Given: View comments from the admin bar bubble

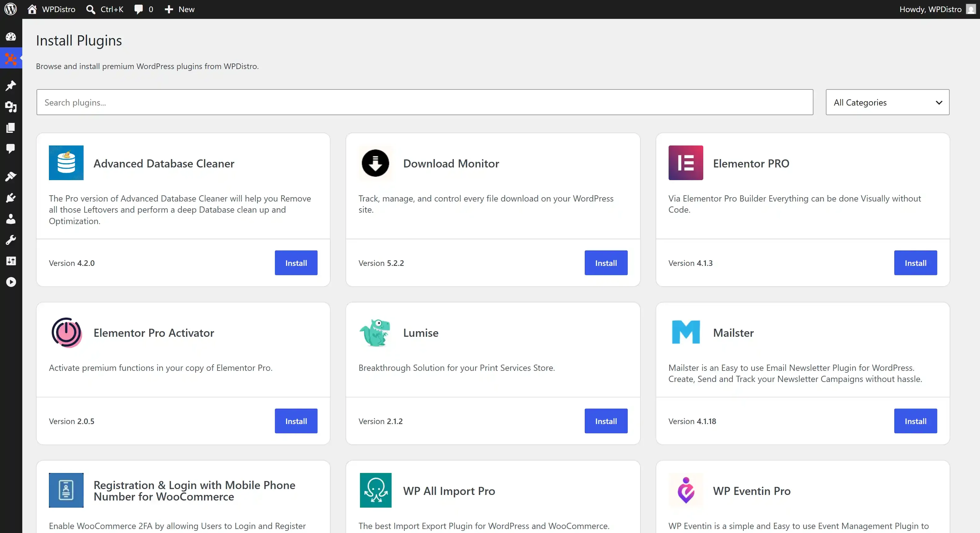Looking at the screenshot, I should point(144,9).
